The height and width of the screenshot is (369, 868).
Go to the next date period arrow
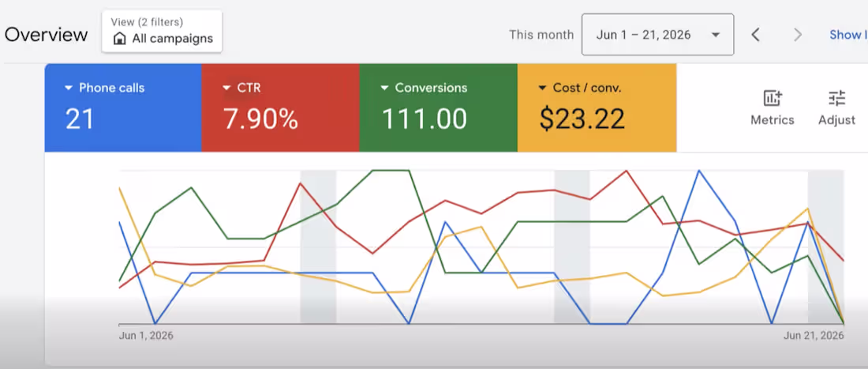pos(798,35)
